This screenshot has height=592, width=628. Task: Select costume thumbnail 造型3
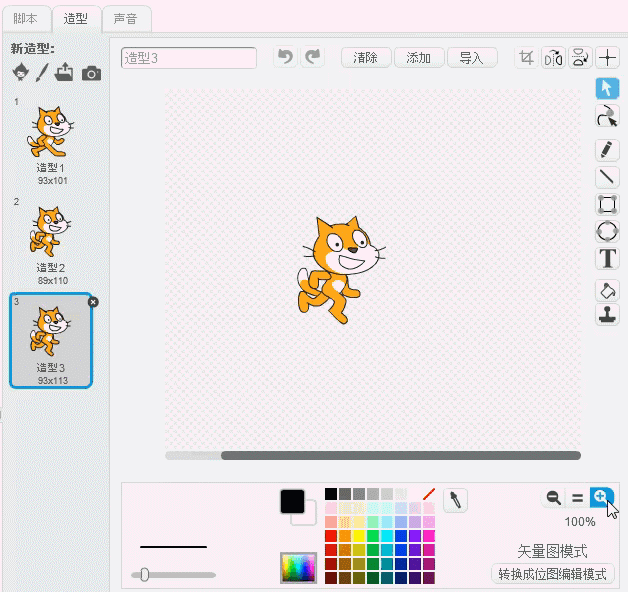pyautogui.click(x=51, y=340)
